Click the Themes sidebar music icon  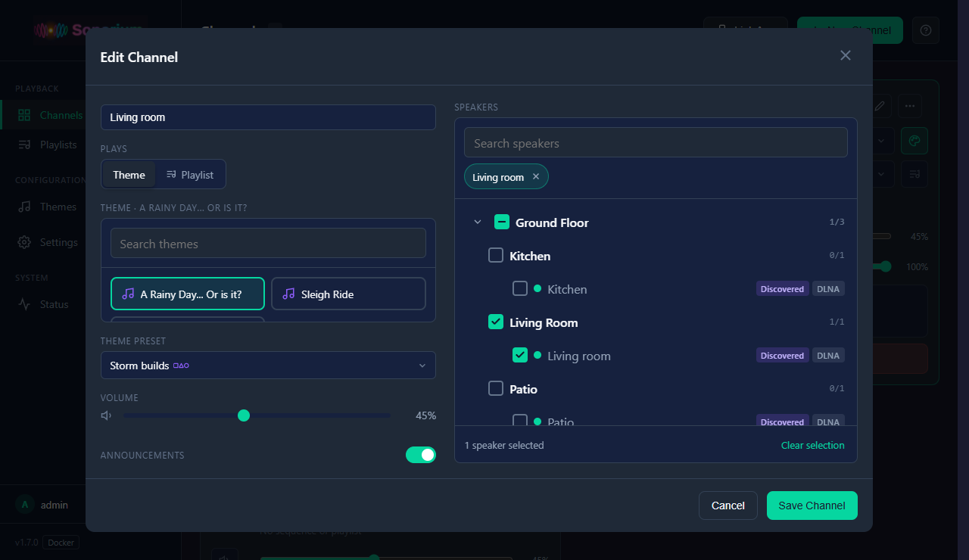pyautogui.click(x=24, y=207)
